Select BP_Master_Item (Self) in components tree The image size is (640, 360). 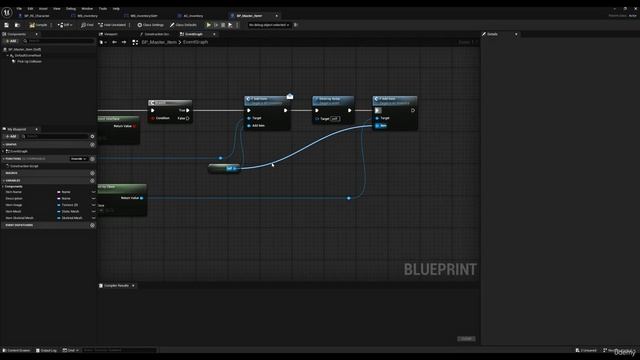(x=24, y=49)
